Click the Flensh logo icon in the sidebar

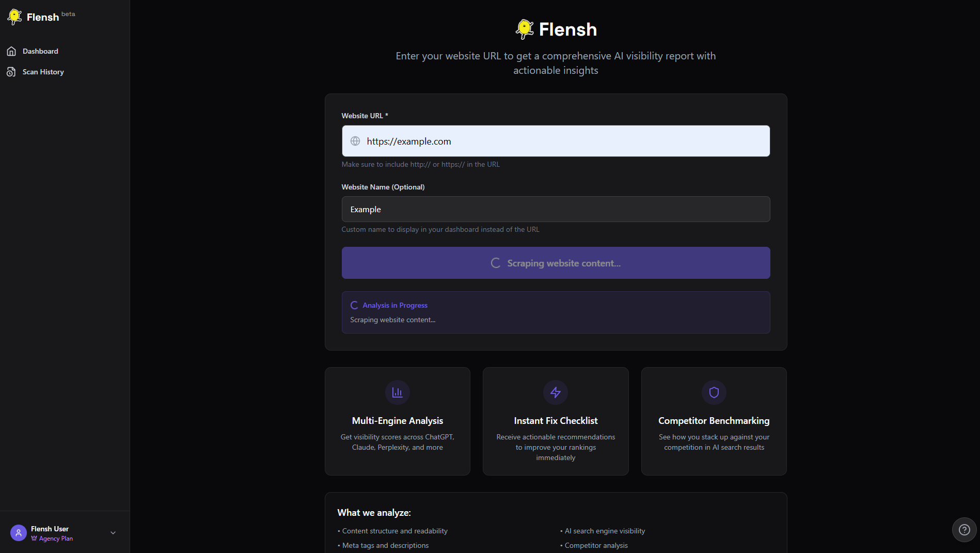[x=14, y=17]
